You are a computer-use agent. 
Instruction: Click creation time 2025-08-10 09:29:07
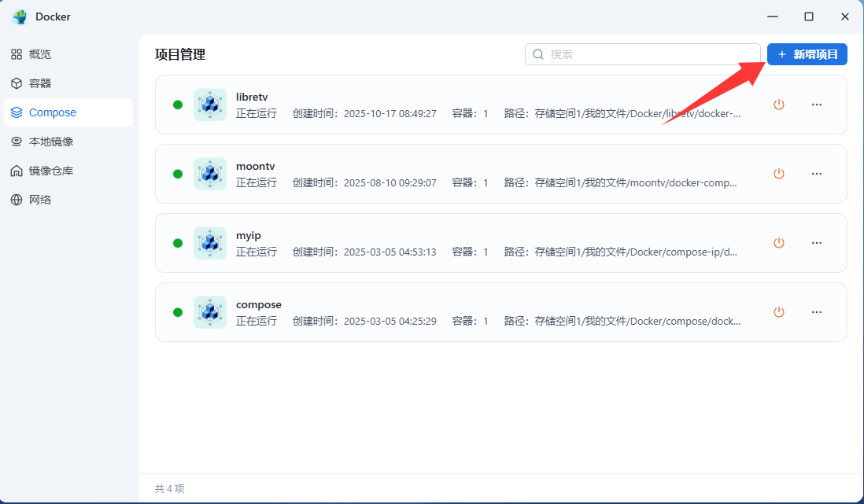[x=390, y=183]
